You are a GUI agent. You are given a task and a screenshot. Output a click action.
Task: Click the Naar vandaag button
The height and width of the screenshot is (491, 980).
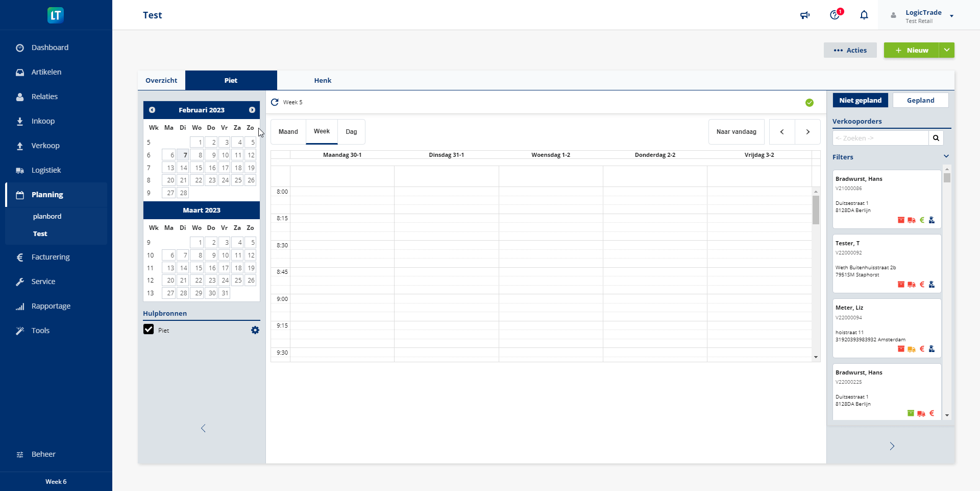736,132
